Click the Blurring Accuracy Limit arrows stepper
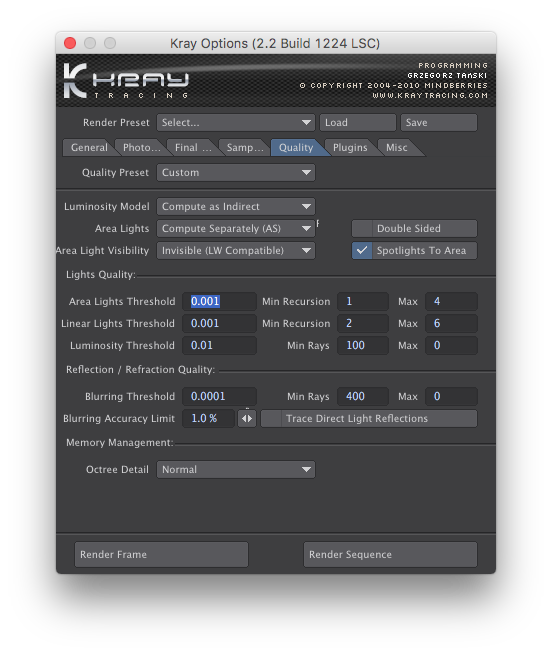Viewport: 552px width, 654px height. pos(247,419)
